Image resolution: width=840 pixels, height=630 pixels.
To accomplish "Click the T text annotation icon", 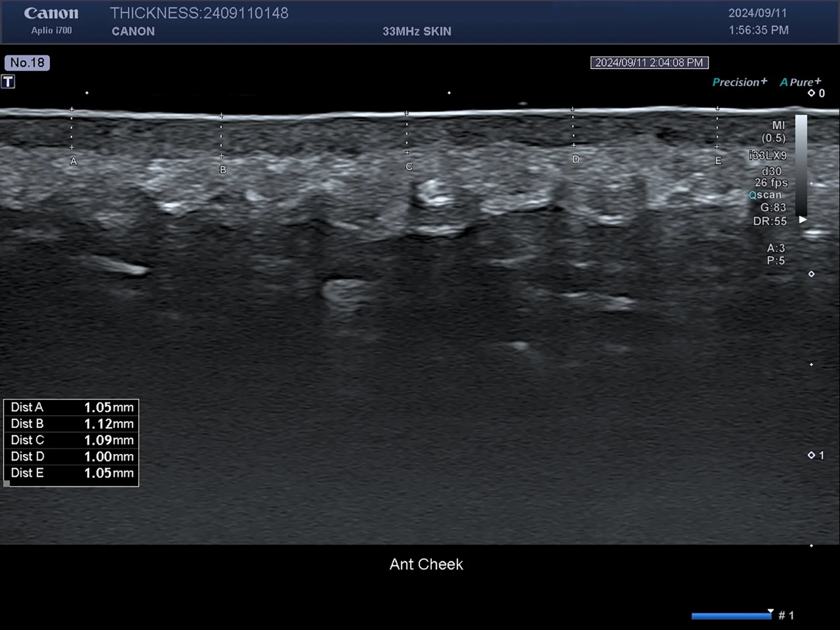I will [x=8, y=81].
